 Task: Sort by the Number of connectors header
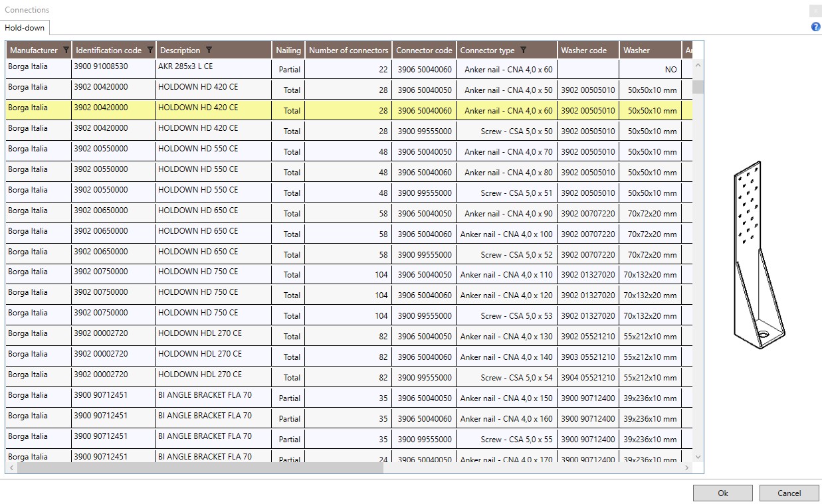(x=349, y=50)
